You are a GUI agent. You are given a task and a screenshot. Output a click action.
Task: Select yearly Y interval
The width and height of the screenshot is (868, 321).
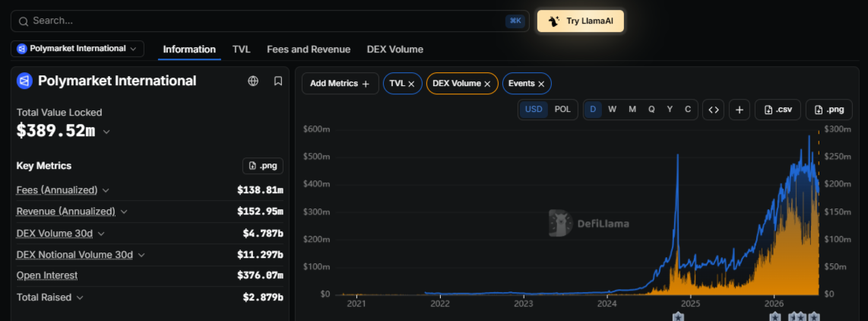click(x=670, y=110)
